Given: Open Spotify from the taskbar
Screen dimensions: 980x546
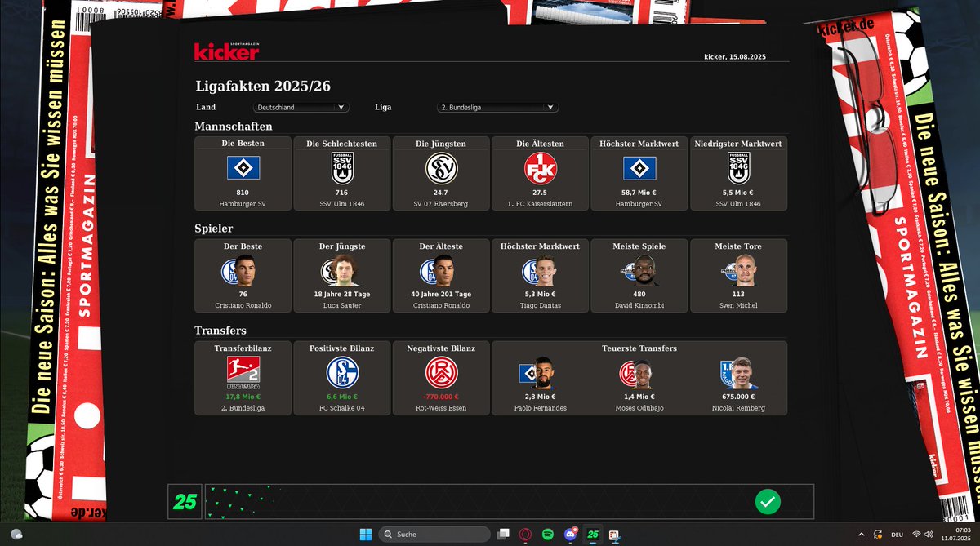Looking at the screenshot, I should point(548,534).
